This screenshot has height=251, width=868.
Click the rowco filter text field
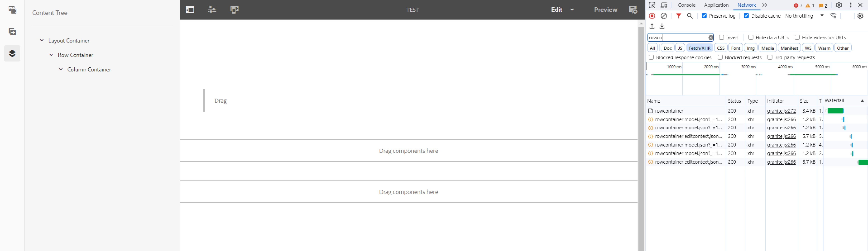(x=677, y=37)
